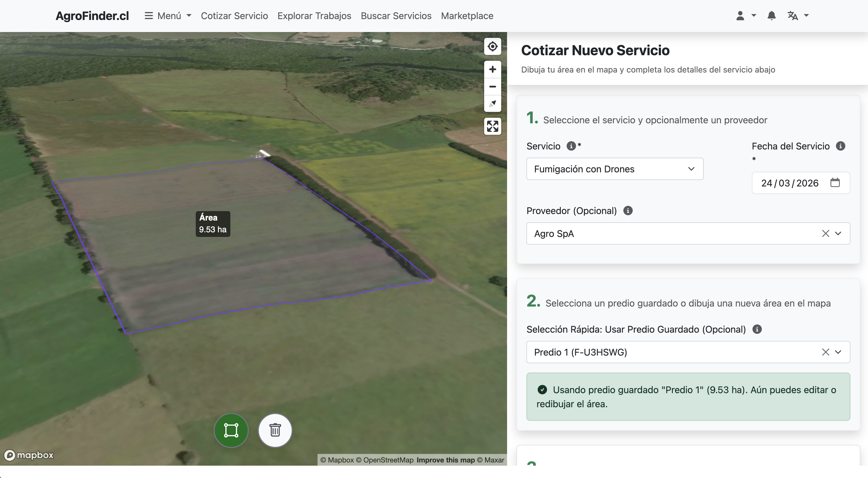Zoom out the map with minus button
The image size is (868, 478).
492,87
